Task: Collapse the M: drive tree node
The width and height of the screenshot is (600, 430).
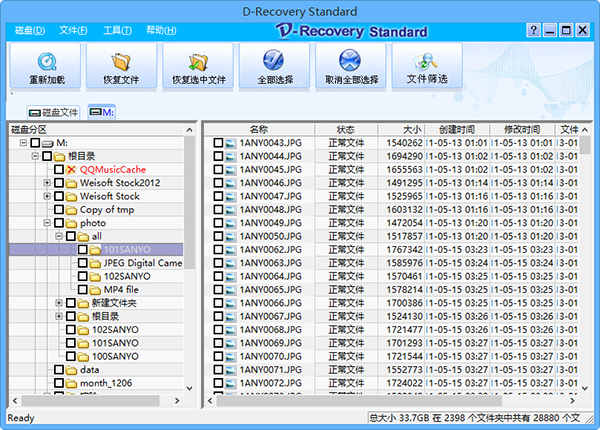Action: click(x=23, y=143)
